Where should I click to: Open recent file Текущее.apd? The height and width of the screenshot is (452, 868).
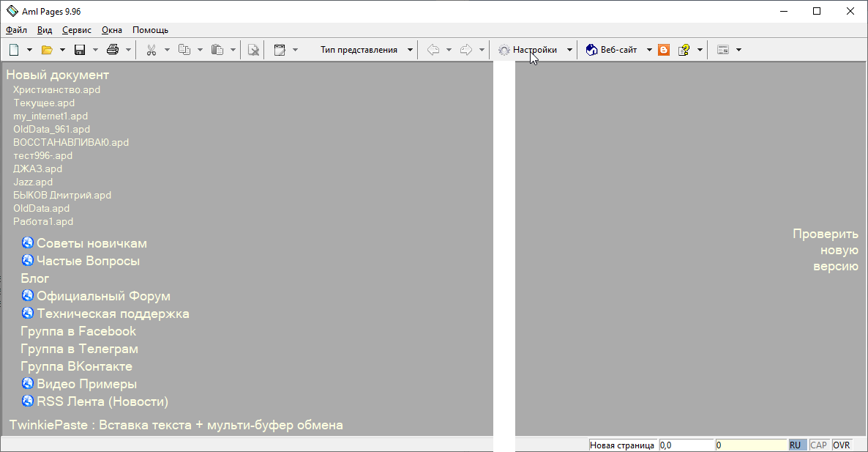coord(44,103)
